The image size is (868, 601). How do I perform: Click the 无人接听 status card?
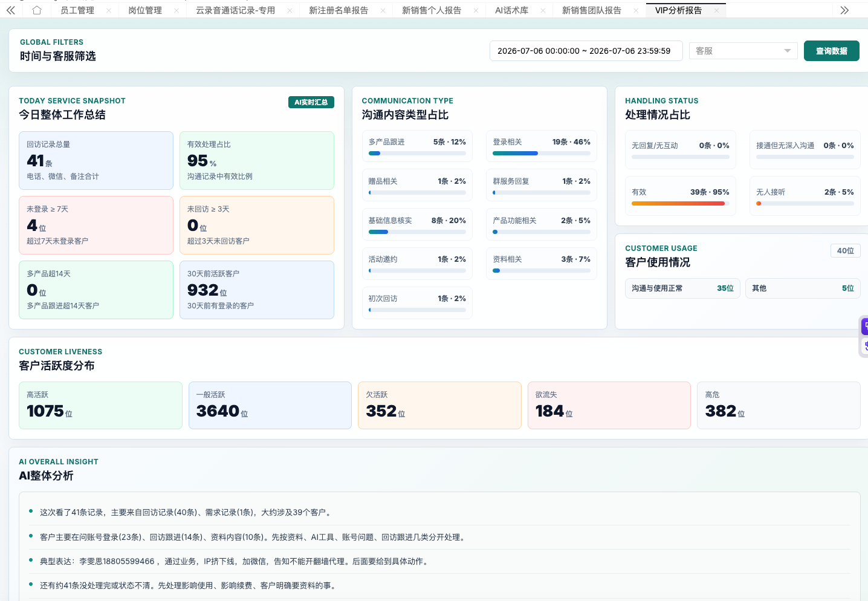click(x=805, y=196)
